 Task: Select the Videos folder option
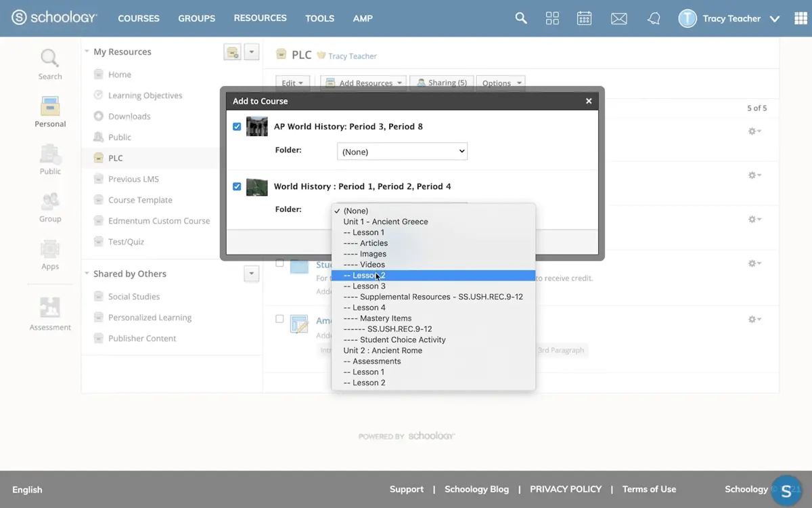pyautogui.click(x=433, y=265)
